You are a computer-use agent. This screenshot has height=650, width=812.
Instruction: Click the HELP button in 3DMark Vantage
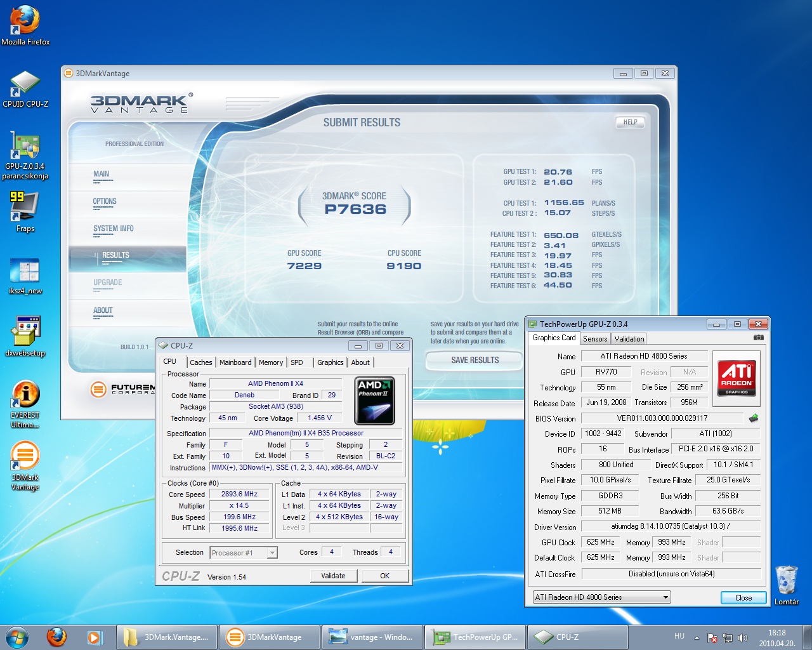click(x=630, y=123)
